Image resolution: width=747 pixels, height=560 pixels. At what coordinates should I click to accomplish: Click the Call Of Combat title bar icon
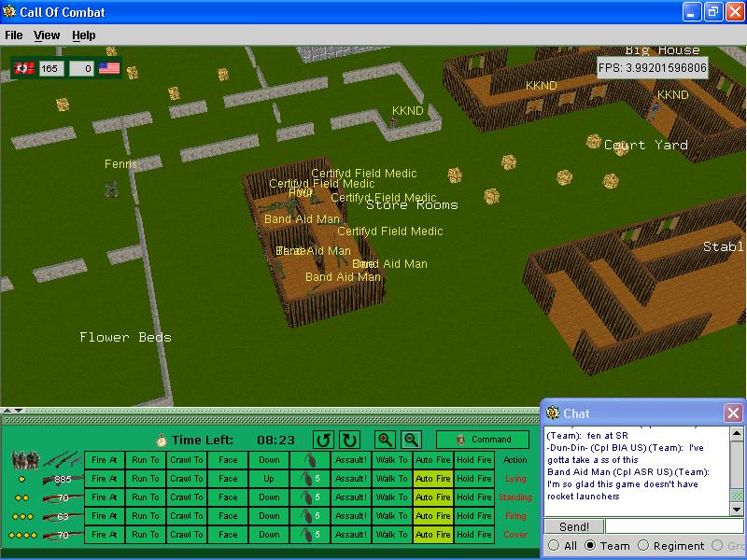click(9, 11)
